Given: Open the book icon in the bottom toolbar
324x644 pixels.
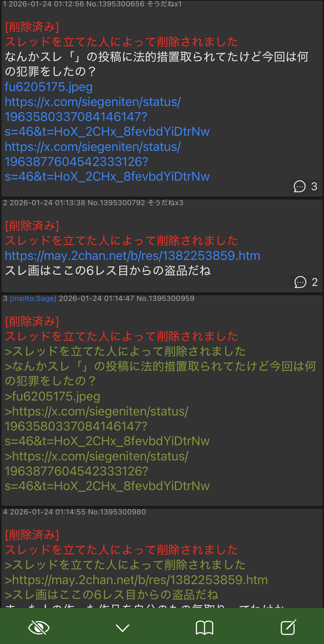Looking at the screenshot, I should (204, 628).
